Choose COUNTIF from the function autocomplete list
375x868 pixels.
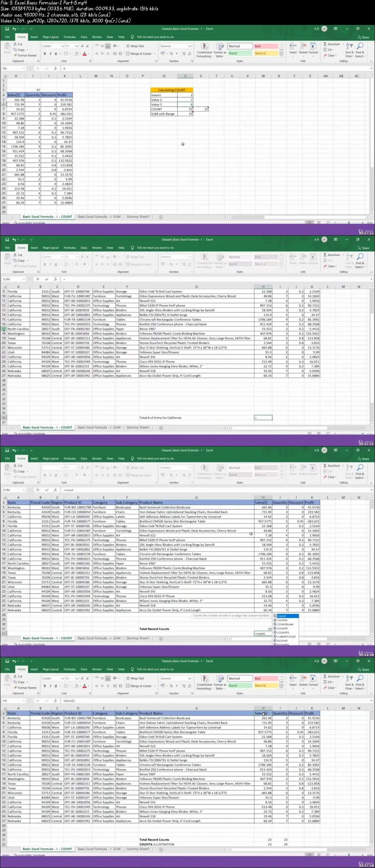pyautogui.click(x=286, y=628)
